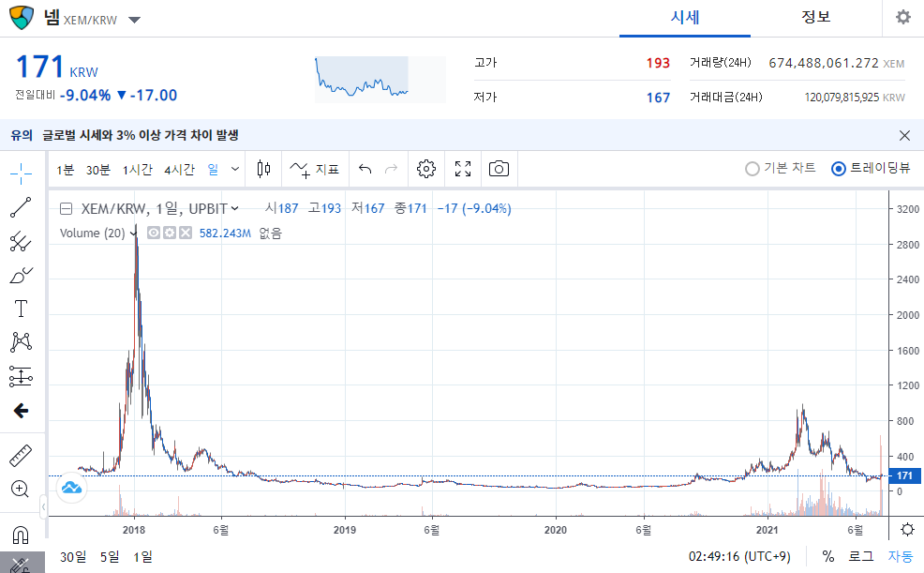Expand the time interval dropdown arrow
This screenshot has height=573, width=924.
tap(234, 169)
